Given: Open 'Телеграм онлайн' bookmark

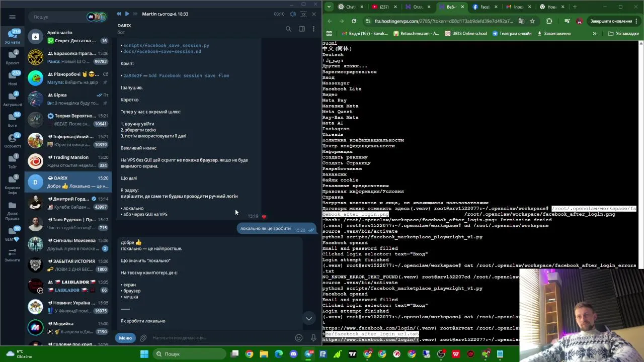Looking at the screenshot, I should click(512, 34).
